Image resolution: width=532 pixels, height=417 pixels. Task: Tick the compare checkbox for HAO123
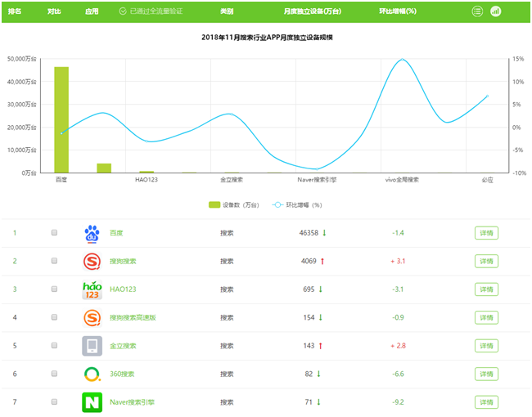point(55,289)
